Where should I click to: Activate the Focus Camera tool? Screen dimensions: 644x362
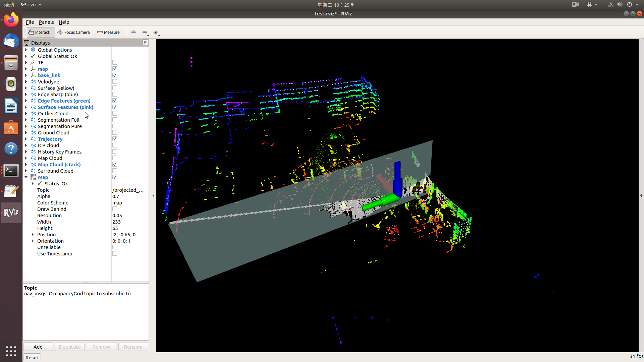74,32
